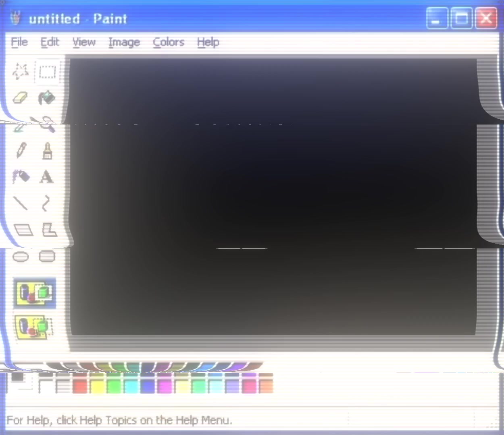504x435 pixels.
Task: Select the lavender color swatch
Action: tap(232, 386)
